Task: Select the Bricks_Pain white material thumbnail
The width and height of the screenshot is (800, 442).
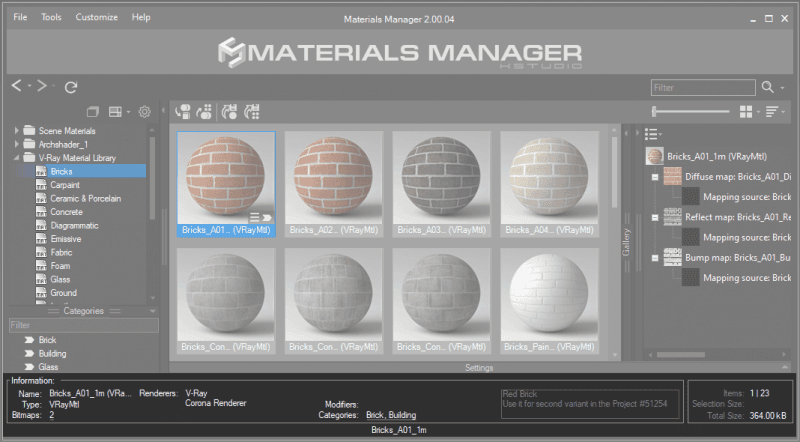Action: tap(549, 301)
